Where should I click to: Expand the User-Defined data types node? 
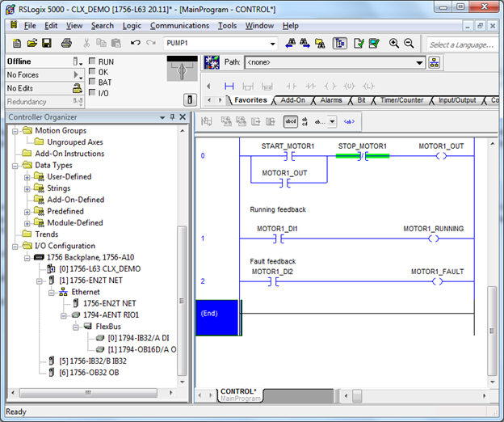pyautogui.click(x=27, y=176)
